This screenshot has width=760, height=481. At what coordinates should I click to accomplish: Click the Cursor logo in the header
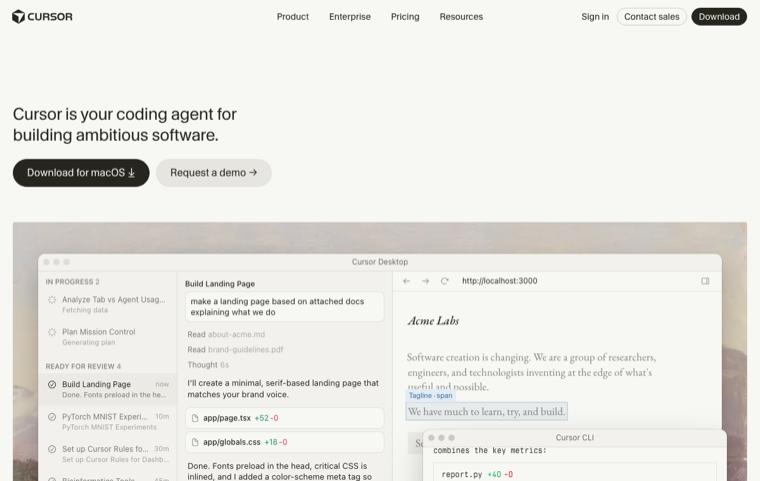[x=42, y=16]
